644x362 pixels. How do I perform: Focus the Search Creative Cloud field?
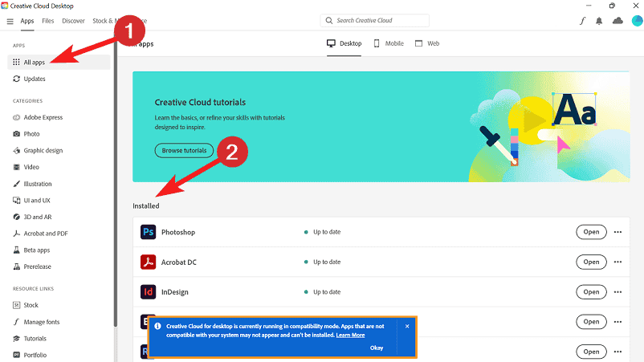pyautogui.click(x=374, y=21)
